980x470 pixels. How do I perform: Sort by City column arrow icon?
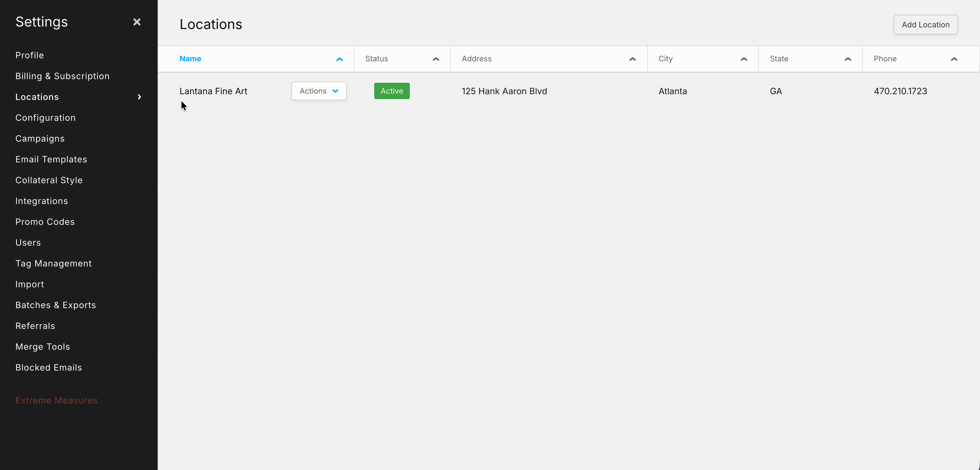pyautogui.click(x=744, y=59)
